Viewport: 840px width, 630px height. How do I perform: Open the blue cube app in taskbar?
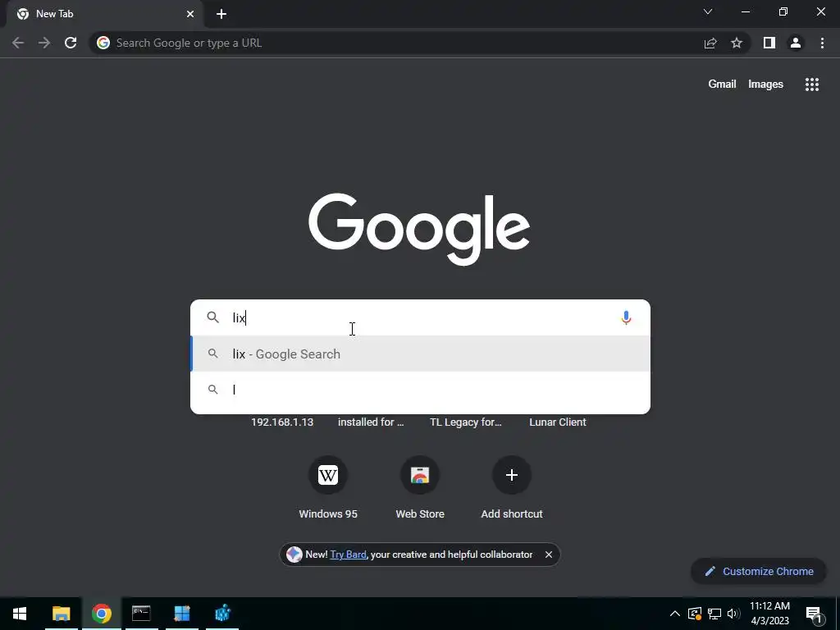point(222,614)
